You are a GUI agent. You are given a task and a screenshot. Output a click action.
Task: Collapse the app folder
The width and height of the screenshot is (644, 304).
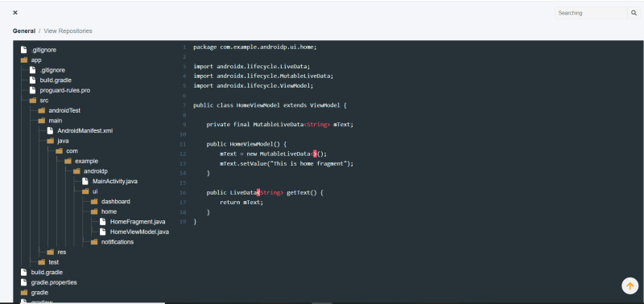pos(36,60)
